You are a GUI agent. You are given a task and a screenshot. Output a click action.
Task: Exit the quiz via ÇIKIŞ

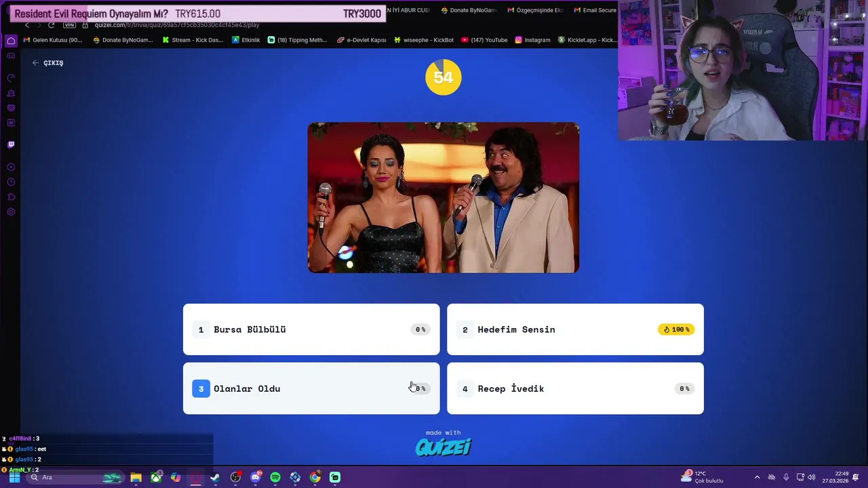(47, 63)
